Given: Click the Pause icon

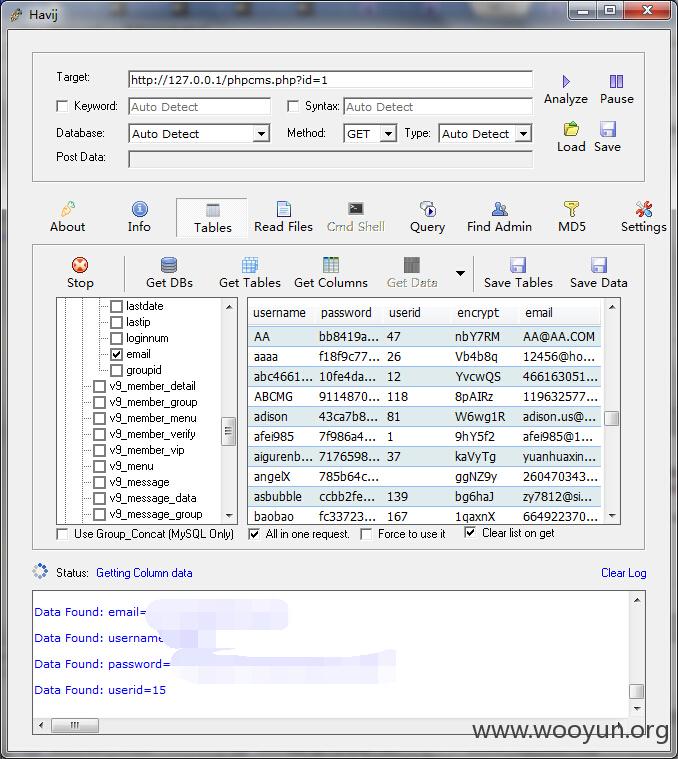Looking at the screenshot, I should pyautogui.click(x=616, y=81).
